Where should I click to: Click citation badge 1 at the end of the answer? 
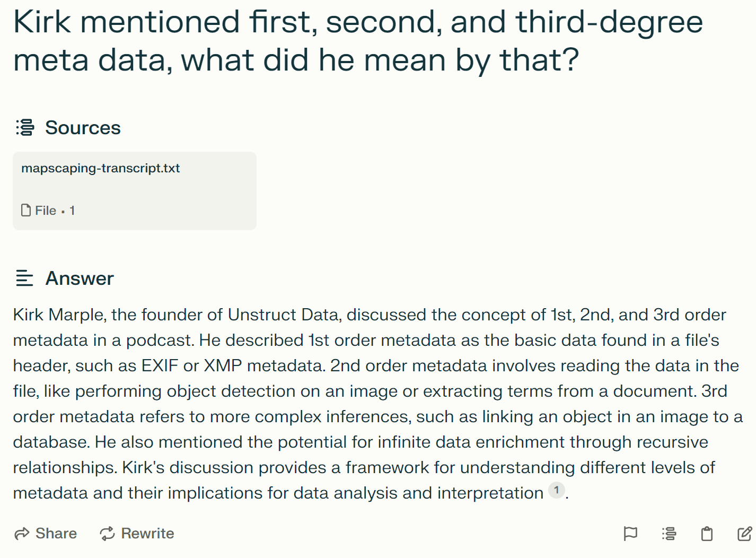556,490
